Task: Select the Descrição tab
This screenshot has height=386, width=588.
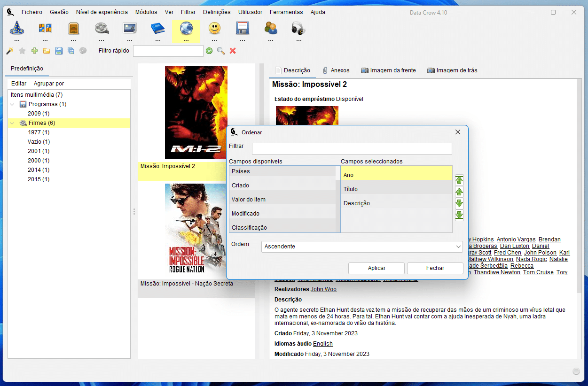Action: pyautogui.click(x=292, y=70)
